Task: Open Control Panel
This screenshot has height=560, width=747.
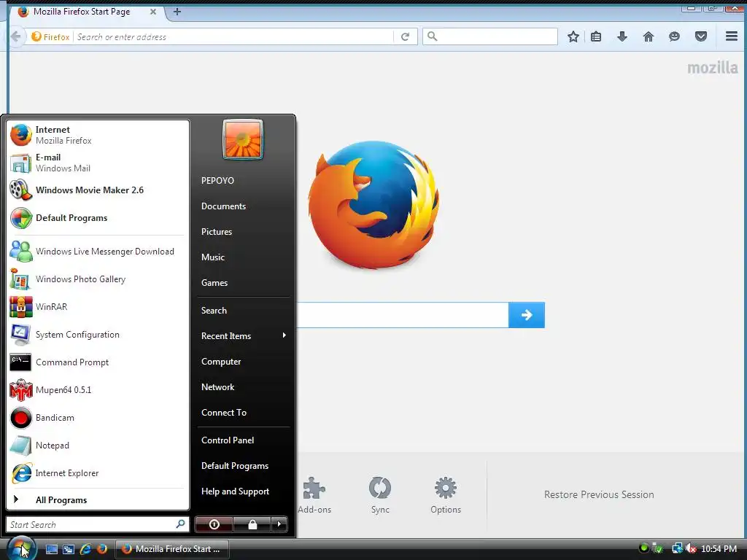Action: (228, 440)
